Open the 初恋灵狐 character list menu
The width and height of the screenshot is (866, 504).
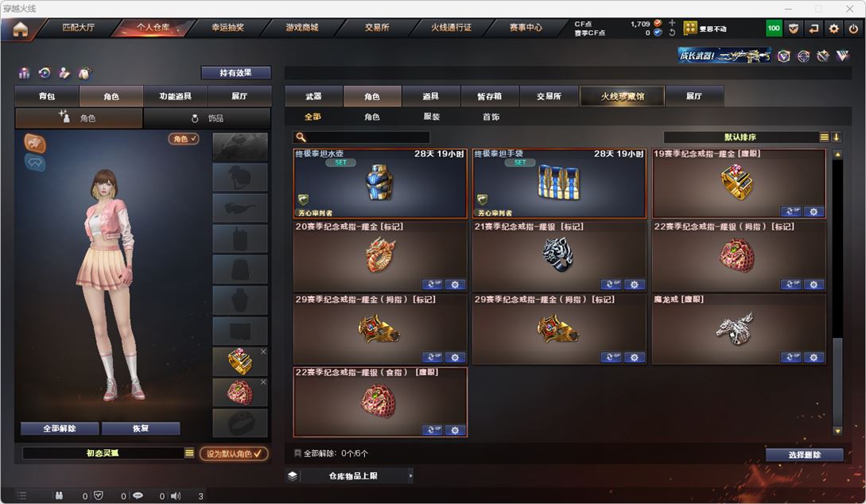click(189, 452)
